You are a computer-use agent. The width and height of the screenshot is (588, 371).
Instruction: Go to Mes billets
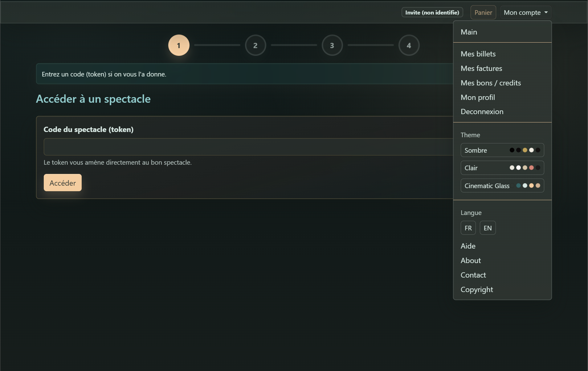point(478,54)
